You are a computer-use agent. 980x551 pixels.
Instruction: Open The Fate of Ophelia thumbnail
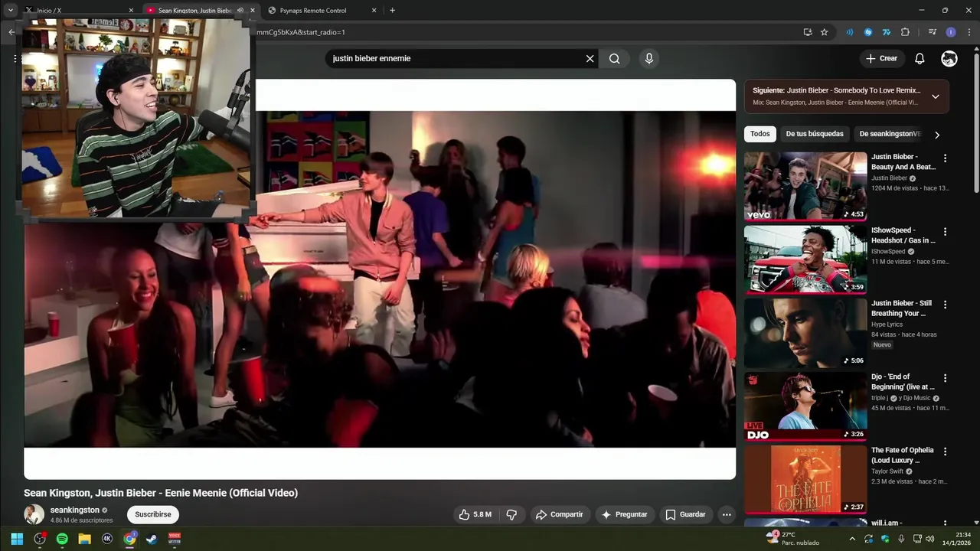pyautogui.click(x=805, y=480)
